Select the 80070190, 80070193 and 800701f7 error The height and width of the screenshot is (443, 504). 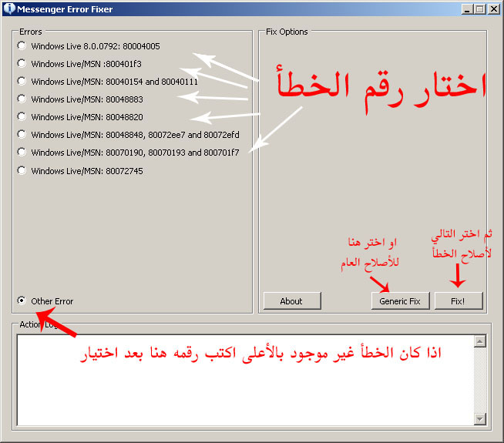(x=22, y=153)
